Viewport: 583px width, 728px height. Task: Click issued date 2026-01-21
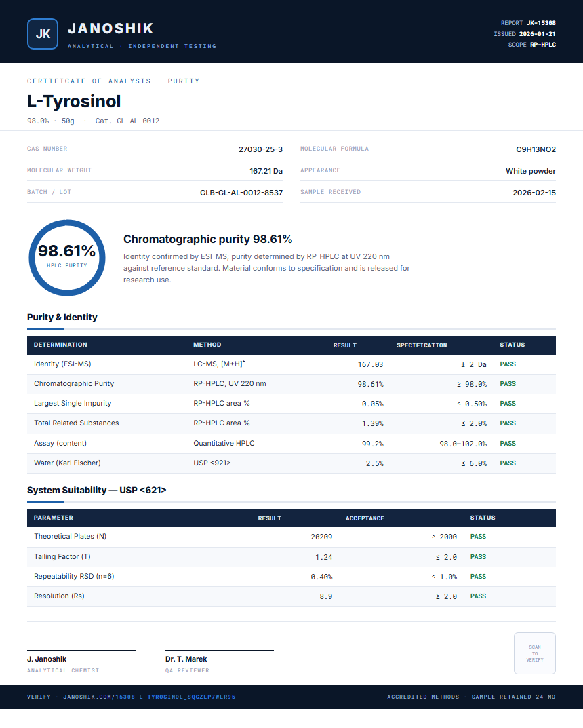(x=537, y=34)
